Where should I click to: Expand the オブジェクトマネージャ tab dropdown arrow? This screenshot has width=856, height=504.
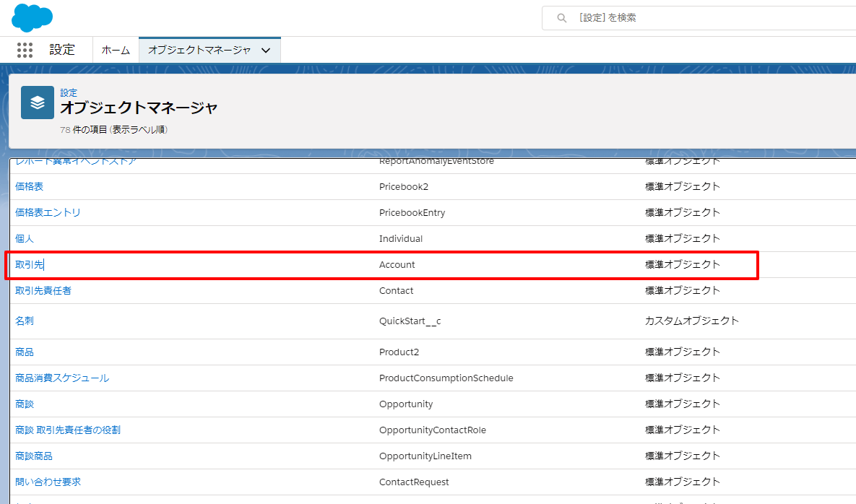tap(266, 50)
